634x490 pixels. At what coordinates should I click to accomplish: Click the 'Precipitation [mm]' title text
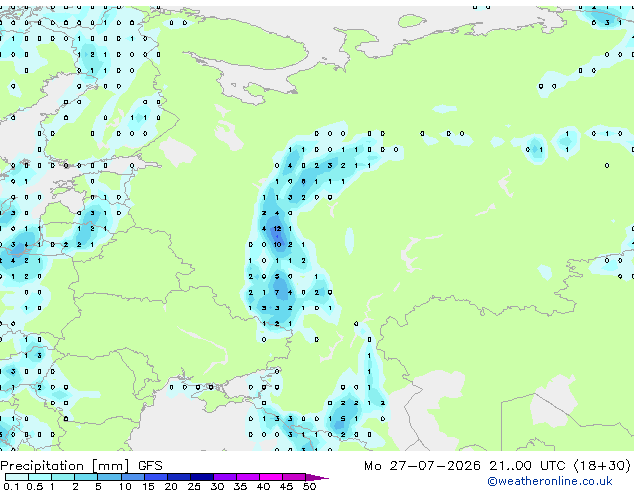pyautogui.click(x=65, y=466)
